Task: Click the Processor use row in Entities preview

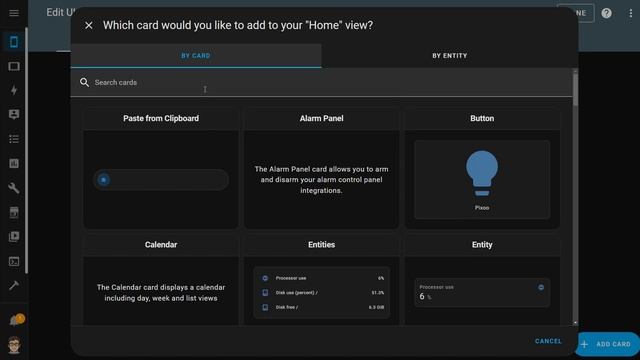Action: click(322, 278)
